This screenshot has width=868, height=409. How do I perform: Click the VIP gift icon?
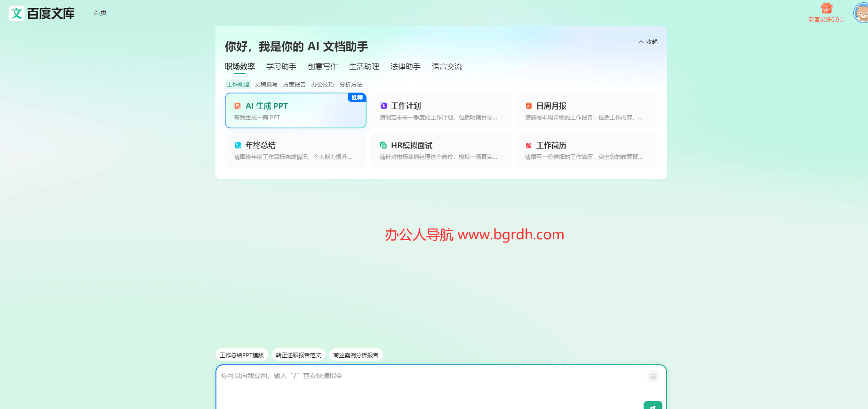point(827,8)
